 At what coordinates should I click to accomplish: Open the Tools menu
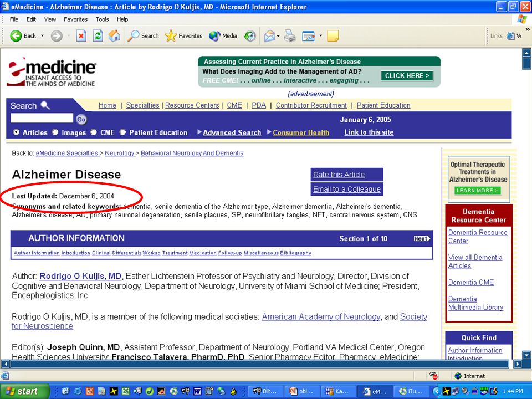[102, 19]
